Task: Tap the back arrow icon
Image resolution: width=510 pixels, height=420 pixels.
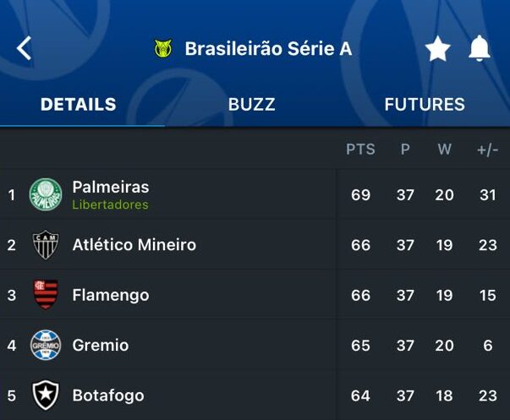Action: (24, 48)
